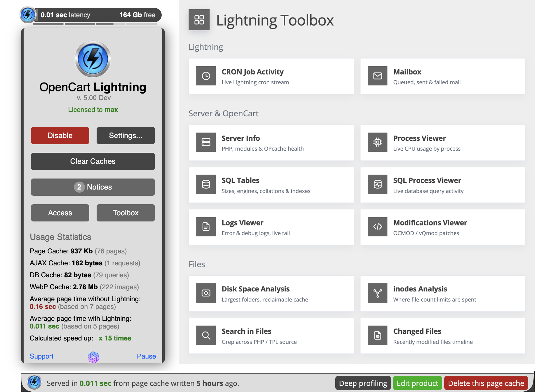557x392 pixels.
Task: Click the Server Info icon
Action: tap(206, 142)
